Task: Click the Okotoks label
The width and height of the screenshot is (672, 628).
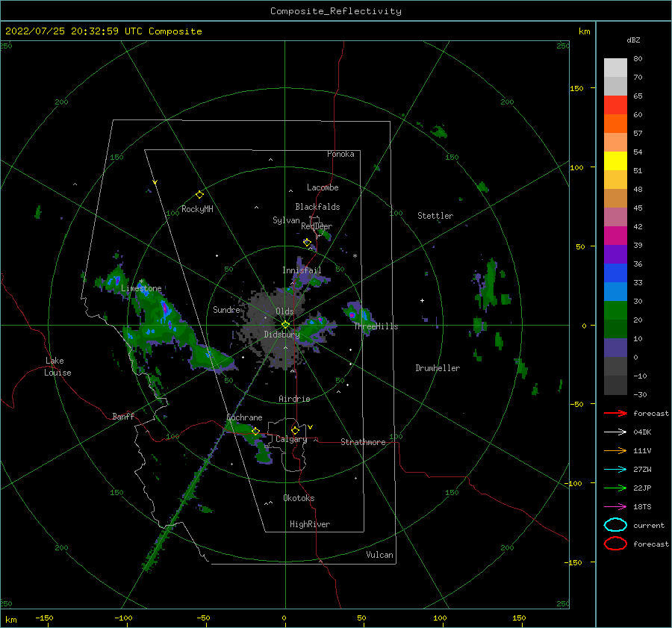Action: pyautogui.click(x=299, y=498)
